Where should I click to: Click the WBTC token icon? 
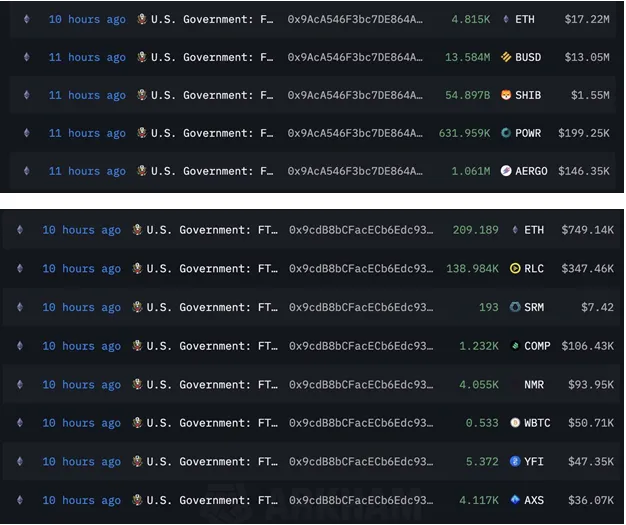(515, 423)
